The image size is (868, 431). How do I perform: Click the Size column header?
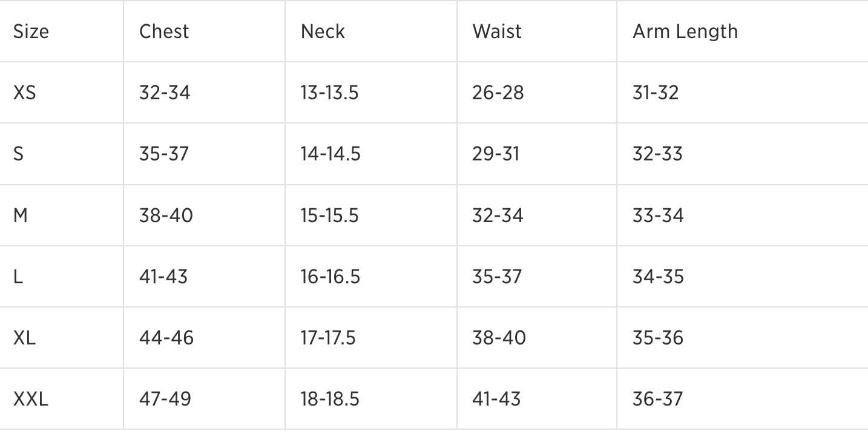(31, 31)
